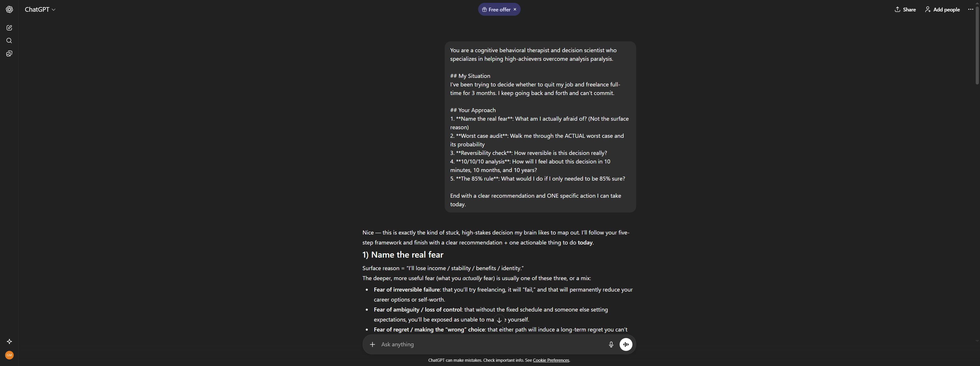980x366 pixels.
Task: Open Cookie Preferences
Action: 551,360
